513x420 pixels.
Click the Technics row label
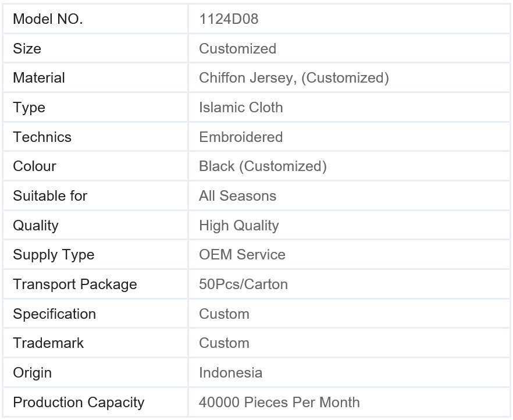pyautogui.click(x=42, y=137)
